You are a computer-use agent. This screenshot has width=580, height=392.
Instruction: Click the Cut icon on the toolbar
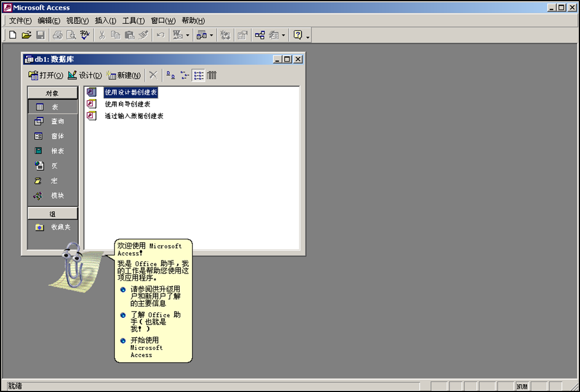click(x=102, y=35)
